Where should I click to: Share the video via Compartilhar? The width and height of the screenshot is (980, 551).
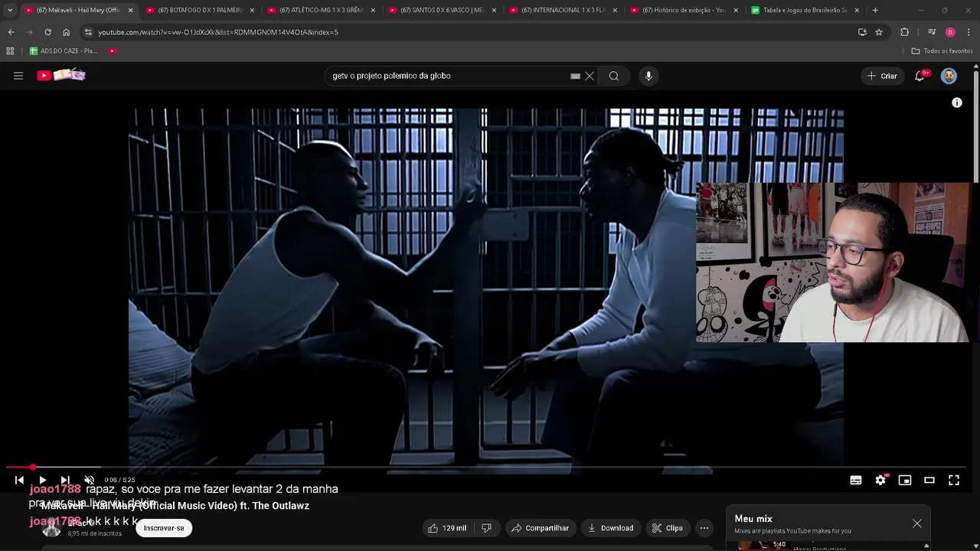pyautogui.click(x=541, y=528)
